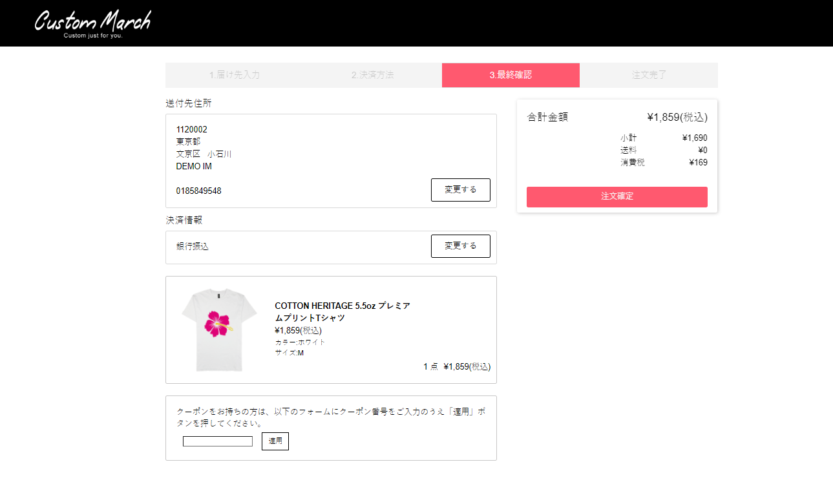Click 変更する for shipping address
The image size is (833, 504).
[461, 190]
